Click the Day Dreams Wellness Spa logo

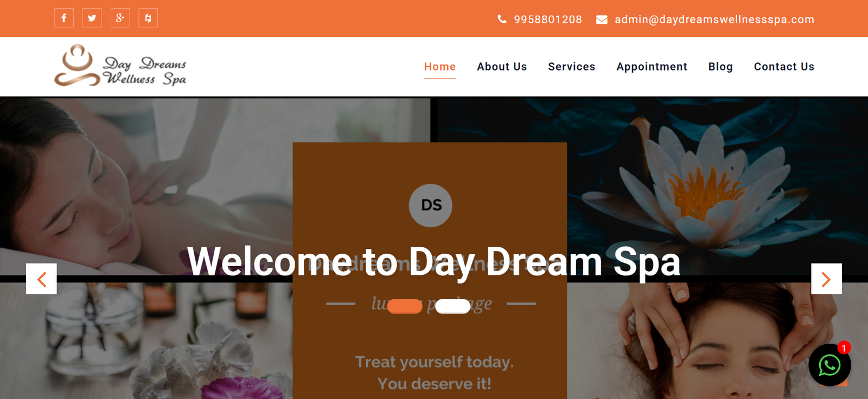[x=120, y=66]
